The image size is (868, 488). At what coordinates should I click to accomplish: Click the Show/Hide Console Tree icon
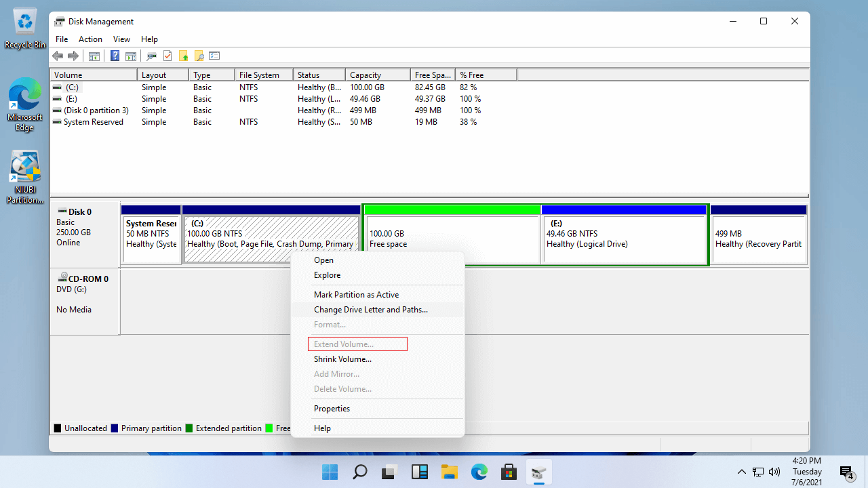[x=94, y=56]
